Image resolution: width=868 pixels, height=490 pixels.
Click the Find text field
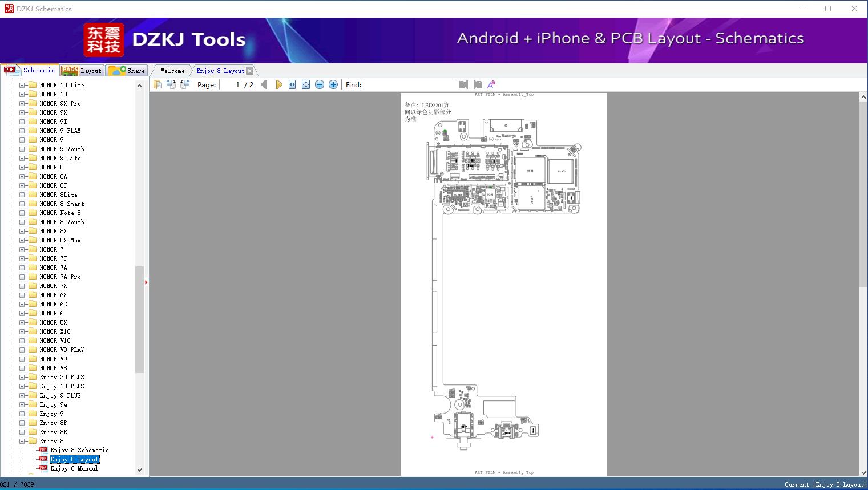pyautogui.click(x=410, y=84)
